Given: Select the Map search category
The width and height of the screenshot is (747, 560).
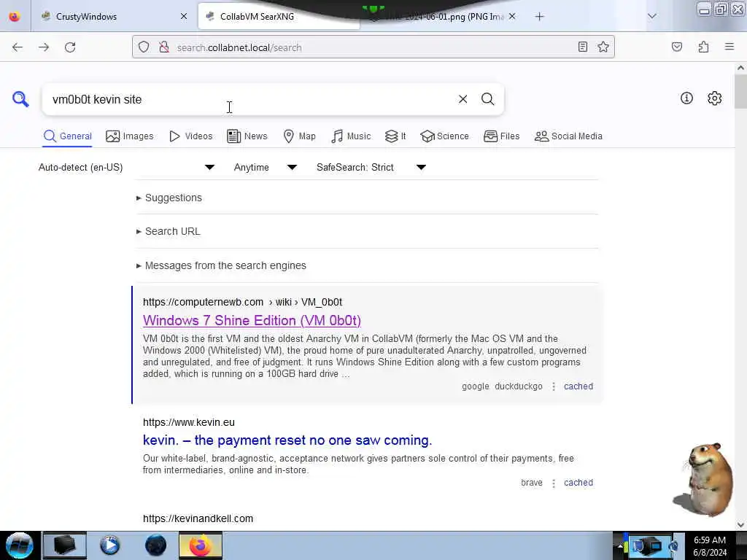Looking at the screenshot, I should [299, 136].
